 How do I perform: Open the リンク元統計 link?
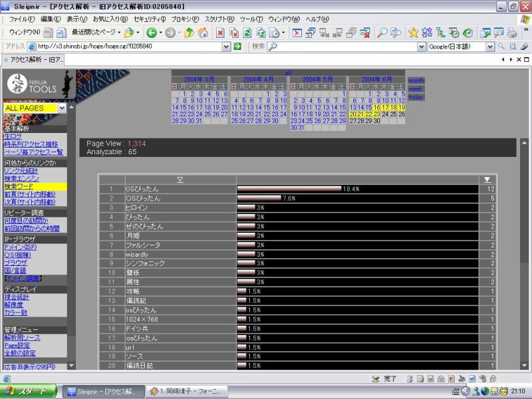21,171
